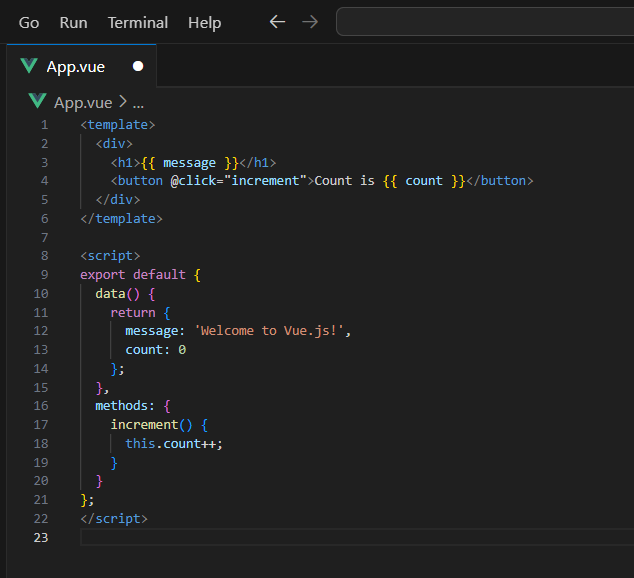Click line number 1 in the gutter
Screen dimensions: 634x578
[44, 125]
